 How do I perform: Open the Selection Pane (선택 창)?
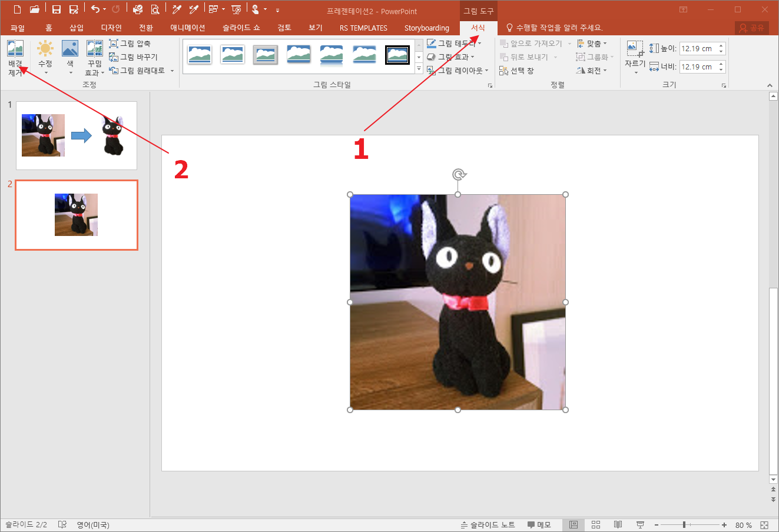coord(516,71)
